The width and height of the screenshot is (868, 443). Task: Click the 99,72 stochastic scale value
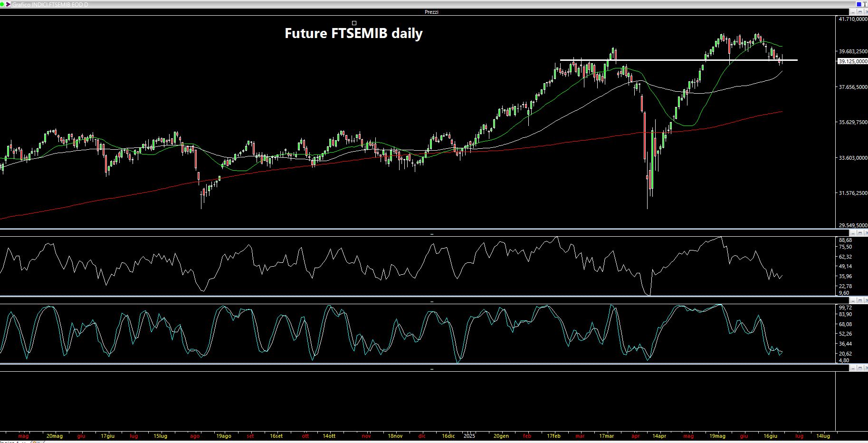(x=845, y=308)
